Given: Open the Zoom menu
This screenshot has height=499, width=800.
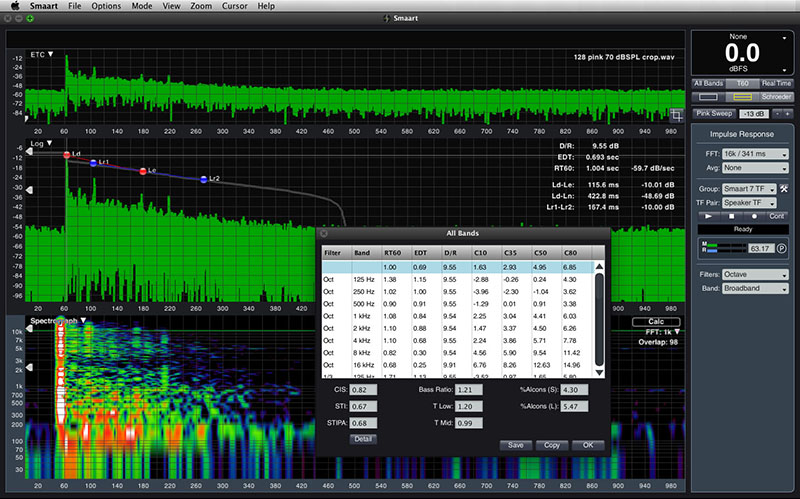Looking at the screenshot, I should point(201,6).
